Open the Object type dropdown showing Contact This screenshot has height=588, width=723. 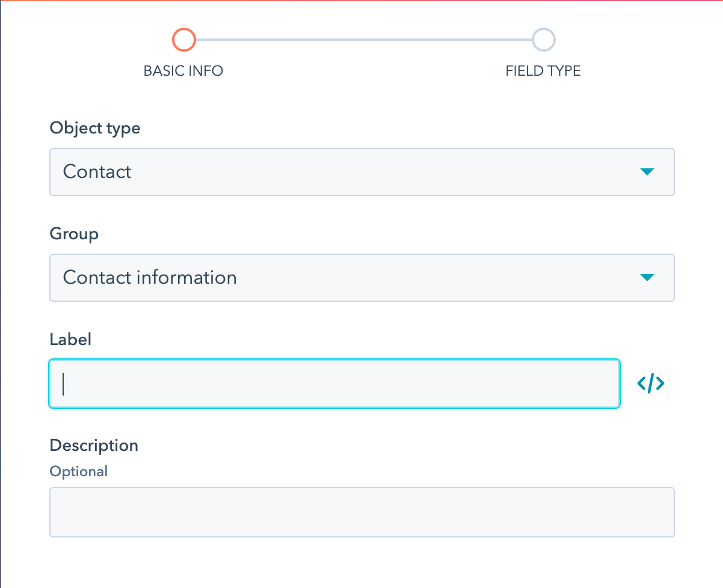click(x=361, y=172)
